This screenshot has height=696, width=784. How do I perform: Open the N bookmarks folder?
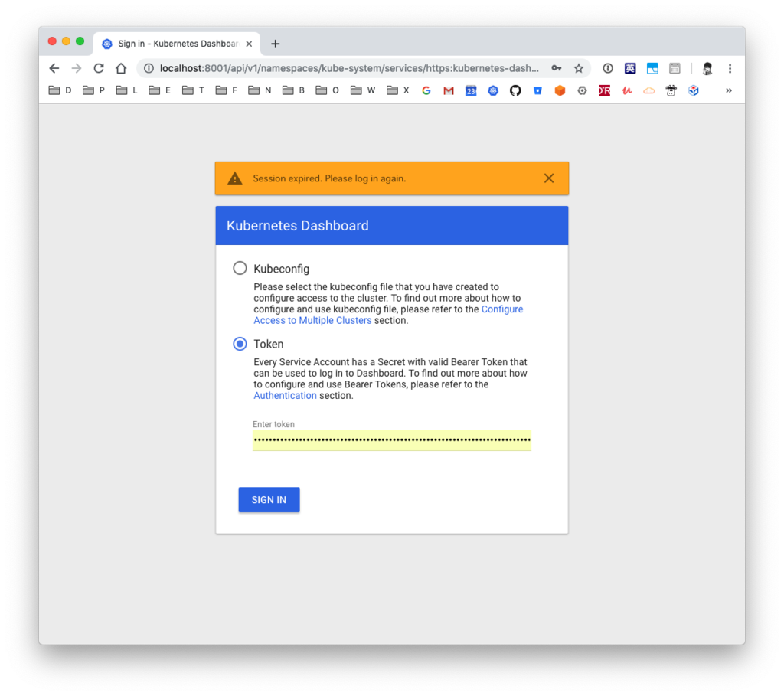click(x=260, y=90)
